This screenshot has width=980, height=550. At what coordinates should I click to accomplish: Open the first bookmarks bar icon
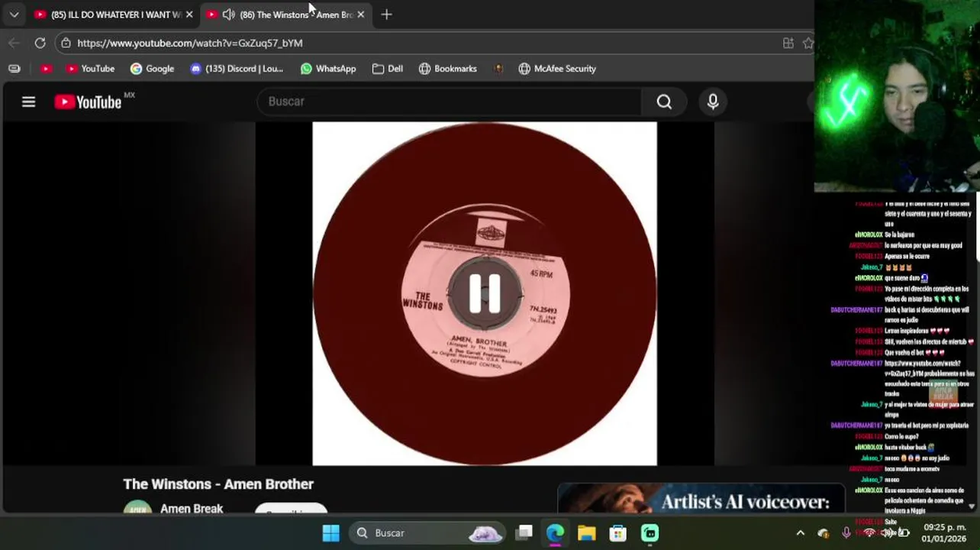14,69
